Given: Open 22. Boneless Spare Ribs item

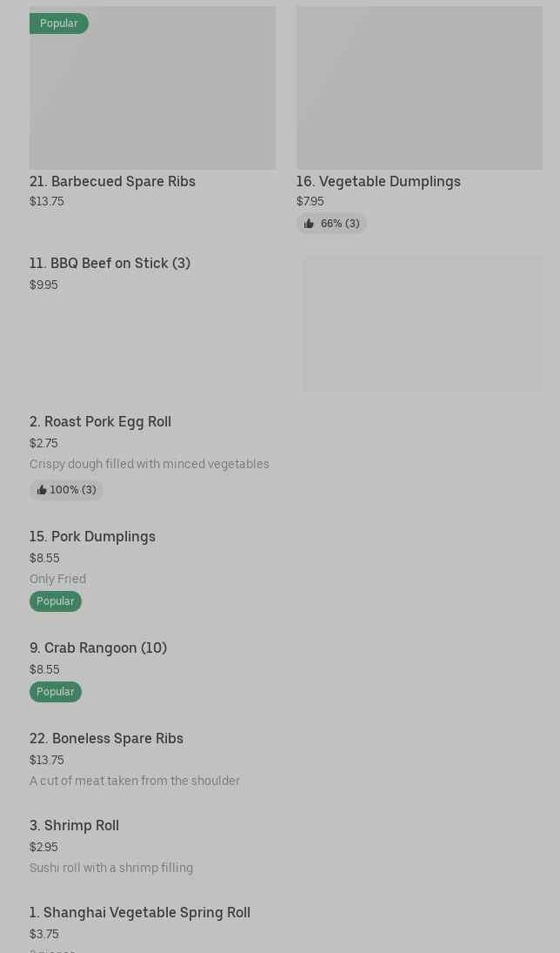Looking at the screenshot, I should [106, 738].
